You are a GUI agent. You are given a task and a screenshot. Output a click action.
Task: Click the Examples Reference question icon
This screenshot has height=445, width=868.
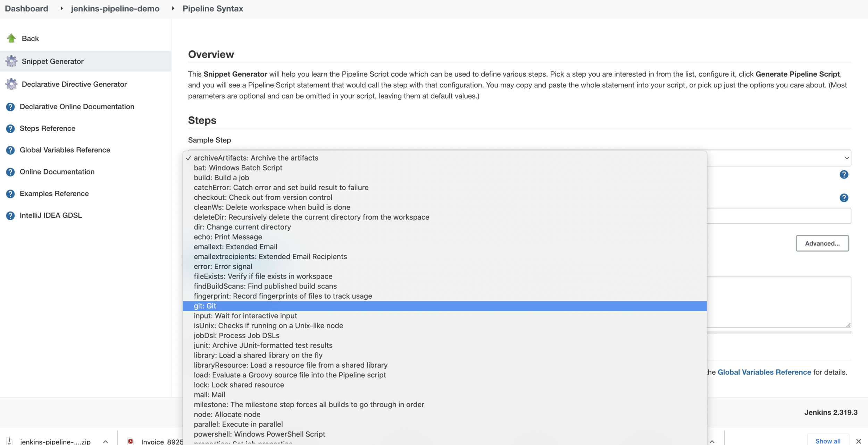(10, 194)
